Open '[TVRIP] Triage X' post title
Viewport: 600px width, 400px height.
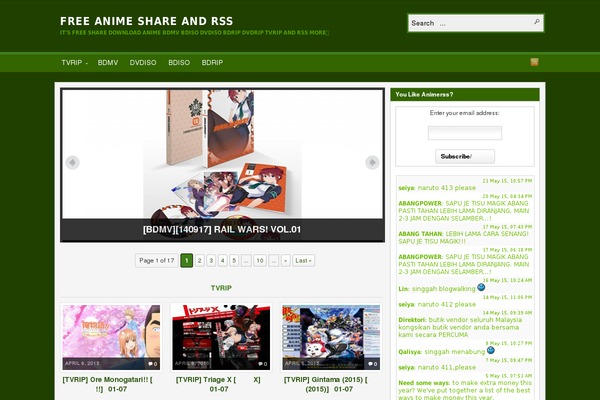coord(218,384)
